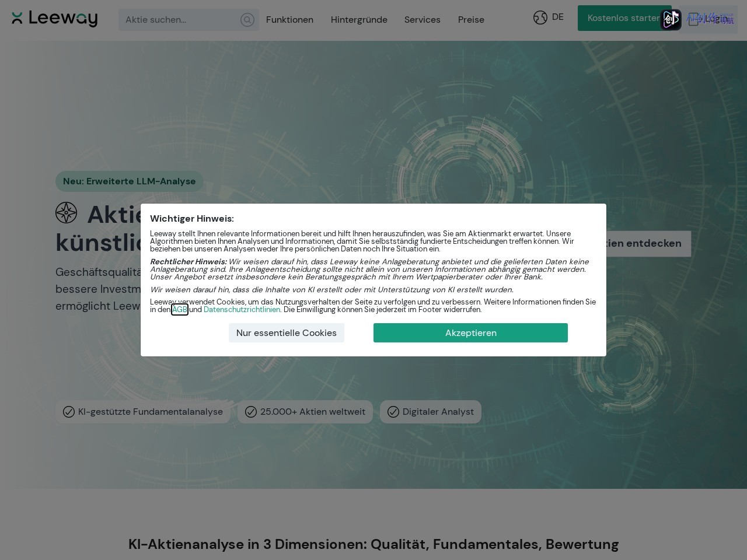Expand the Hintergründe menu
The image size is (747, 560).
coord(359,20)
